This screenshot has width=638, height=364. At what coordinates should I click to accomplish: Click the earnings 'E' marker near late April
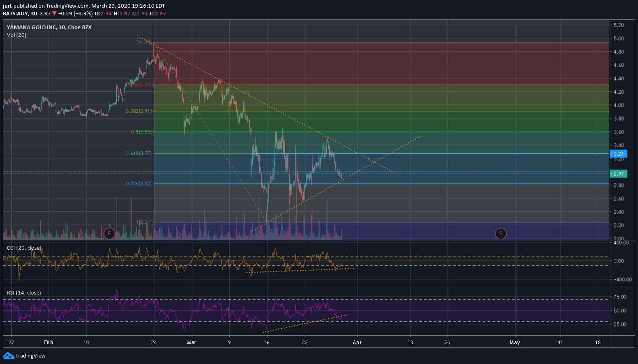[501, 234]
